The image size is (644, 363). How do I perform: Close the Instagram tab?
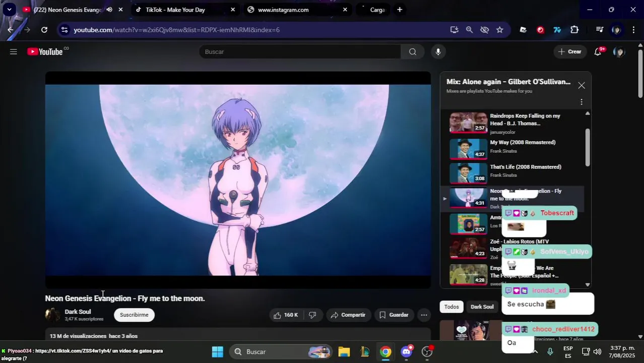pos(345,10)
